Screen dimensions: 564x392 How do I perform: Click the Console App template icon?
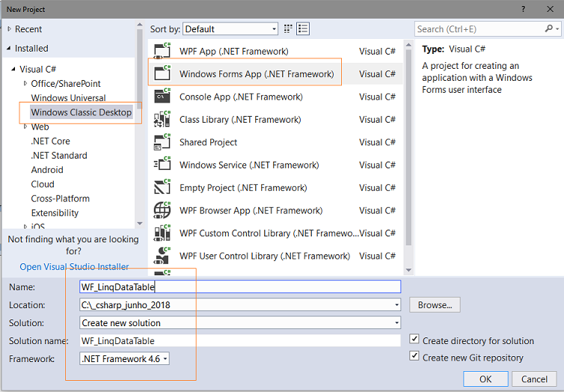click(x=162, y=97)
